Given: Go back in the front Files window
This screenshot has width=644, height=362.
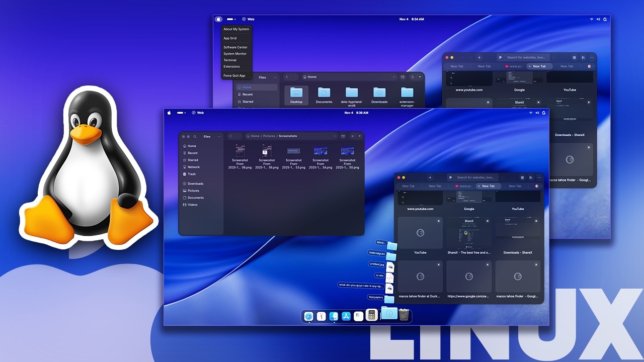Looking at the screenshot, I should point(230,136).
